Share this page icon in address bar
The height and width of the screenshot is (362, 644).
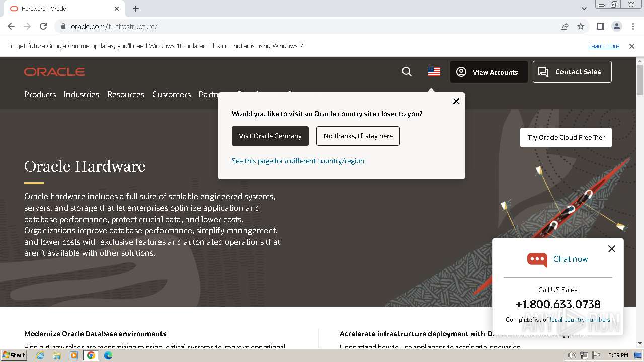(565, 26)
